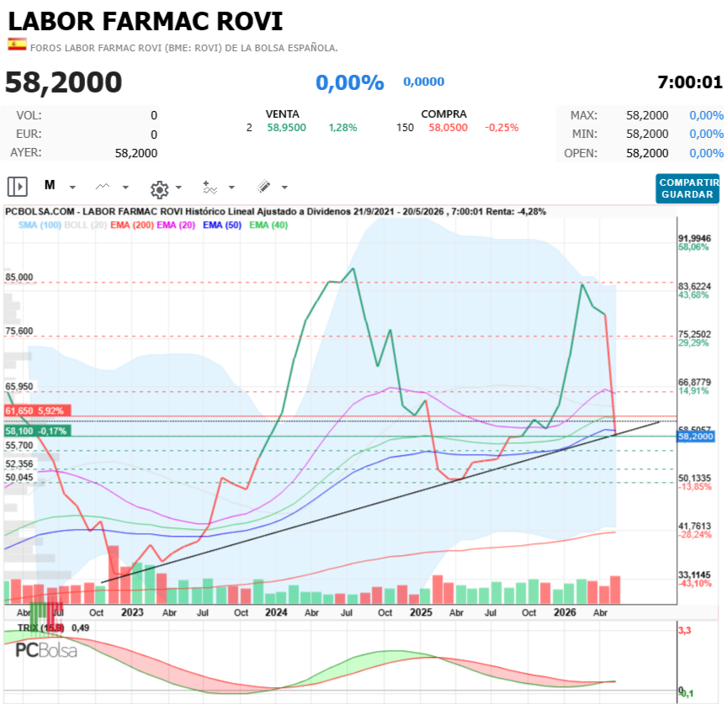Click the VENTA price 58,9500

286,128
